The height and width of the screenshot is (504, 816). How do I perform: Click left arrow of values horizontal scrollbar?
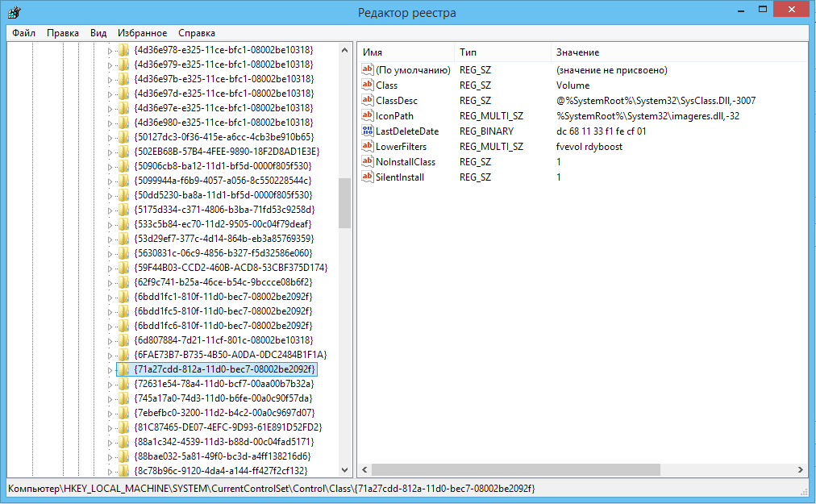click(364, 469)
